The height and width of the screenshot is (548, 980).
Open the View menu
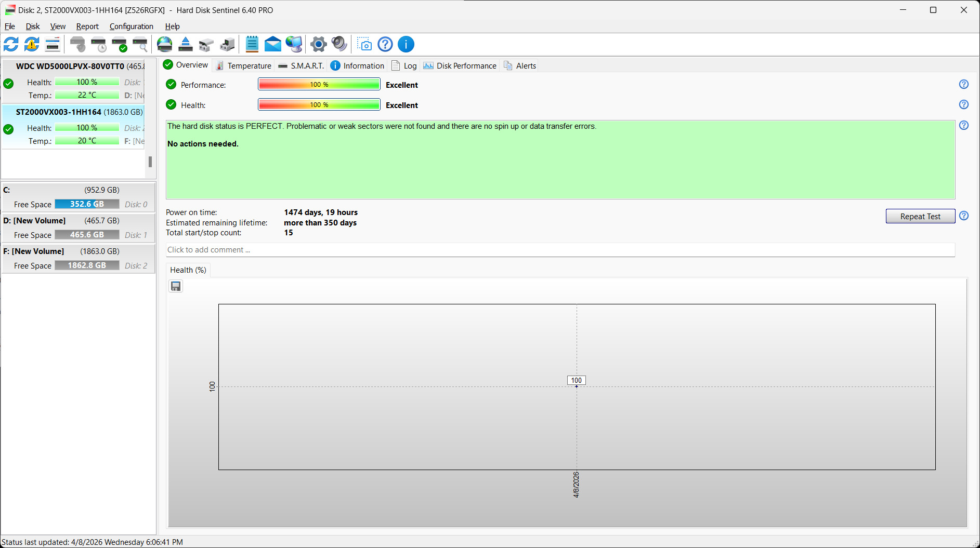click(58, 26)
